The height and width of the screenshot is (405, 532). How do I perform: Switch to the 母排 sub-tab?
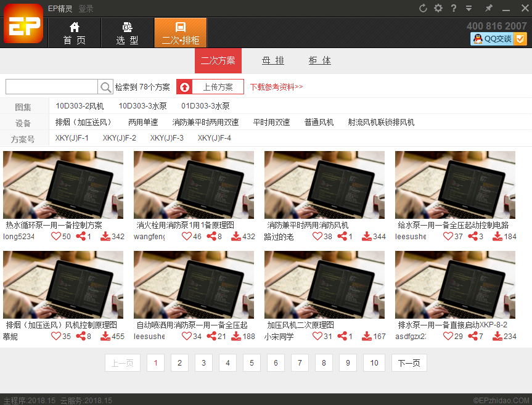pyautogui.click(x=273, y=60)
